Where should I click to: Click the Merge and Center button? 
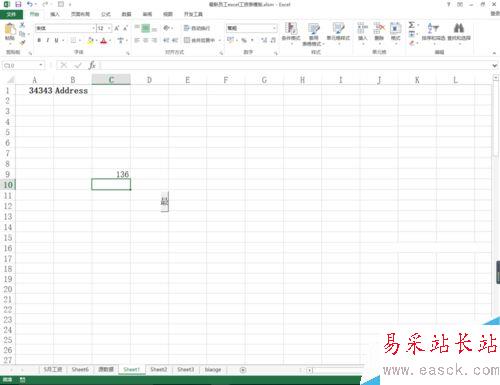coord(200,40)
